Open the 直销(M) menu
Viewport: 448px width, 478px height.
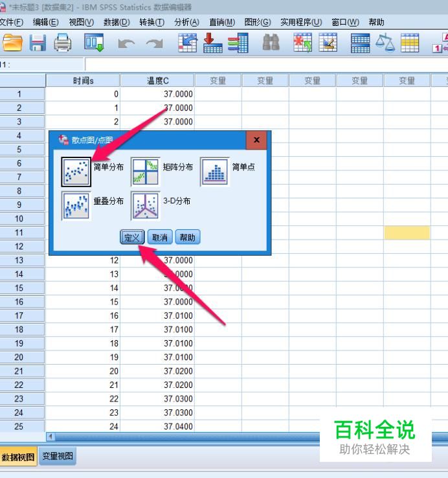pos(222,22)
